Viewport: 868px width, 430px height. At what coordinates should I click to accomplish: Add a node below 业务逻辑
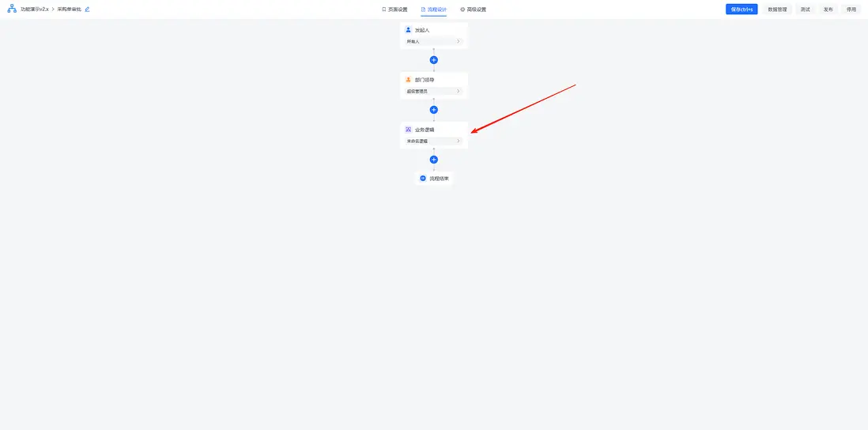click(434, 160)
